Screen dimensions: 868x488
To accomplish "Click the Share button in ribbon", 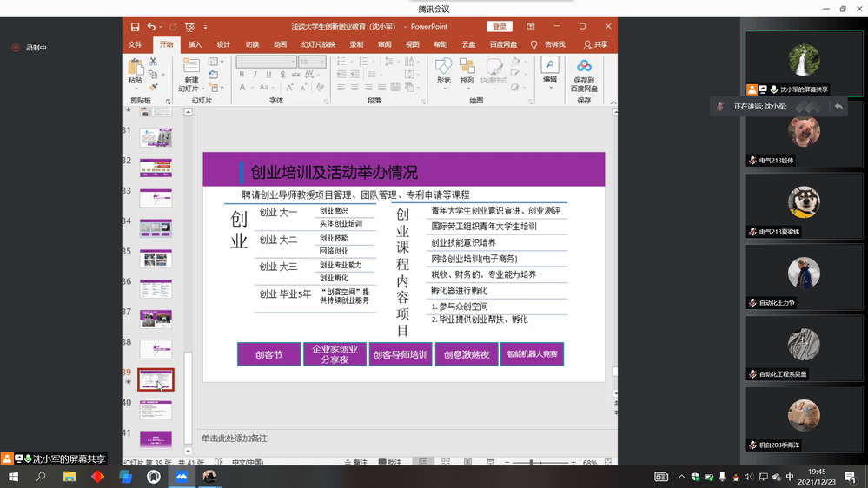I will pos(596,44).
